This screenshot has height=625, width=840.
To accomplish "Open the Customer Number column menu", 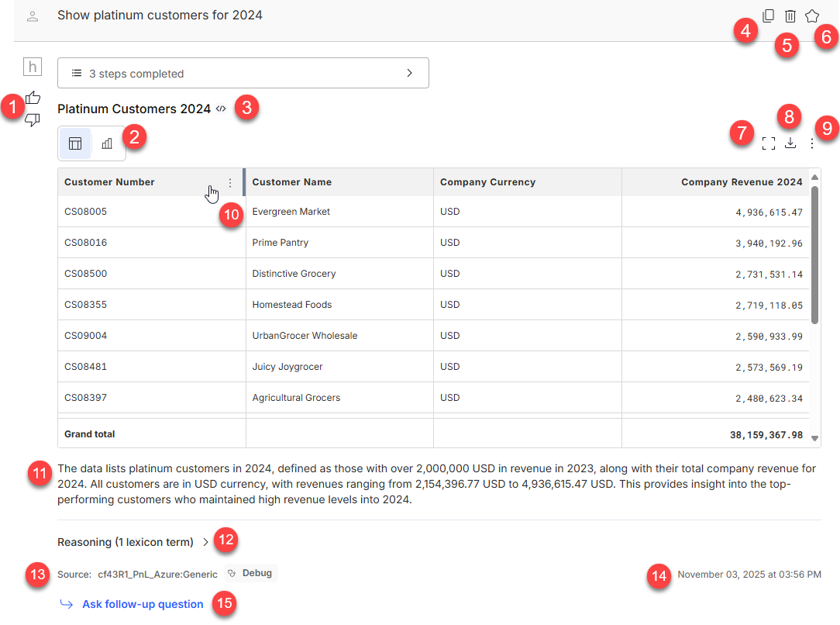I will point(229,182).
